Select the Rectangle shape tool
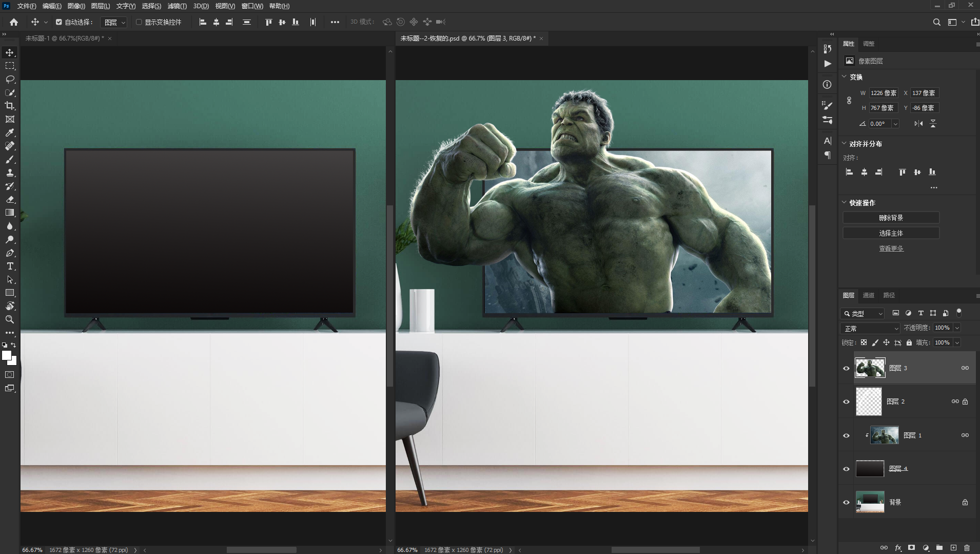The height and width of the screenshot is (554, 980). tap(10, 293)
